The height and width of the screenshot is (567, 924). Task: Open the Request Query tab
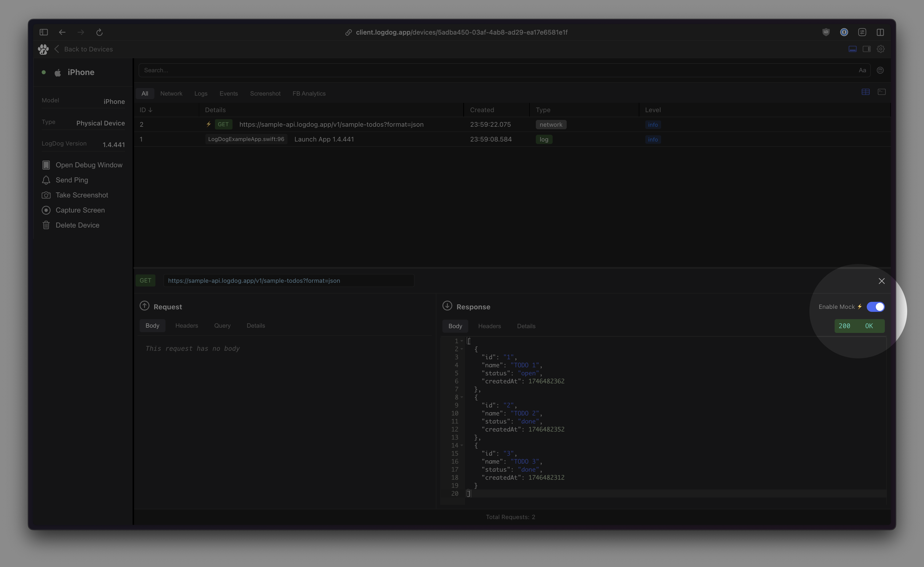[x=222, y=325]
